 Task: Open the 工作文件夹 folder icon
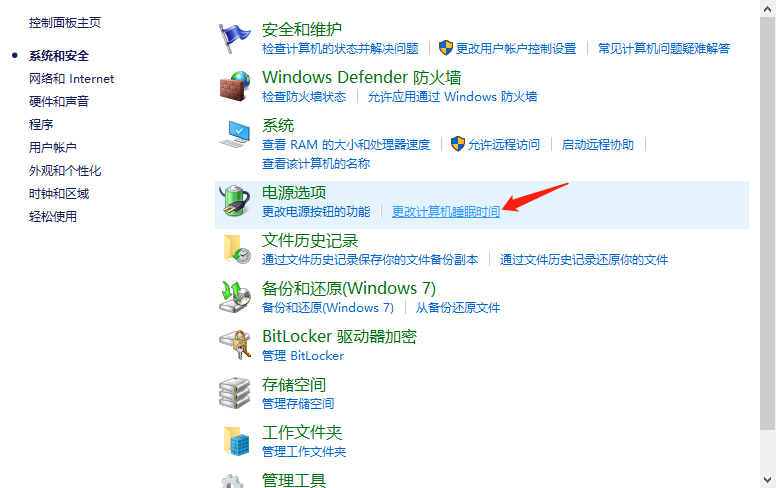tap(237, 440)
